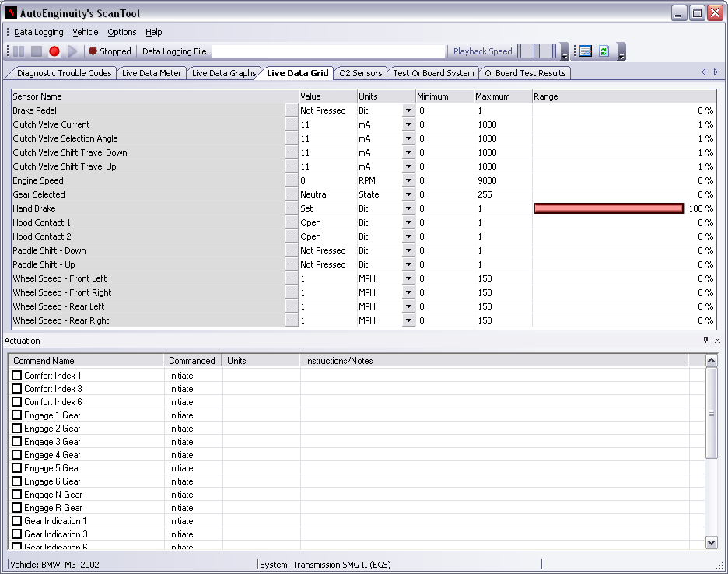Open the MPH dropdown for Wheel Speed - Rear Right

(x=408, y=320)
